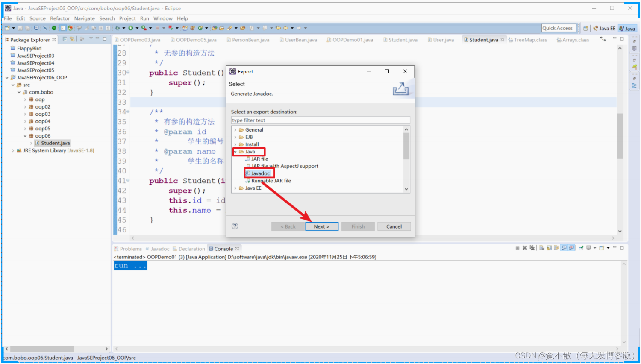Image resolution: width=641 pixels, height=364 pixels.
Task: Clear the Console using its clear icon
Action: point(541,247)
